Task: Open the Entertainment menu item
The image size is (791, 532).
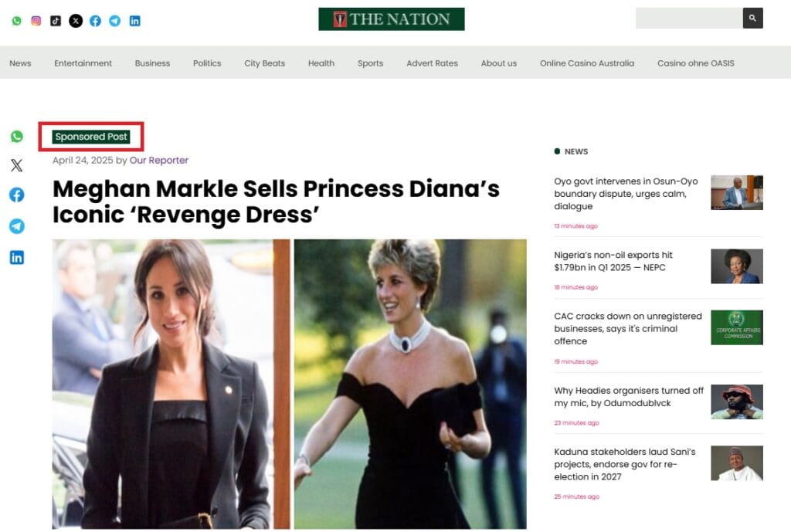Action: 83,63
